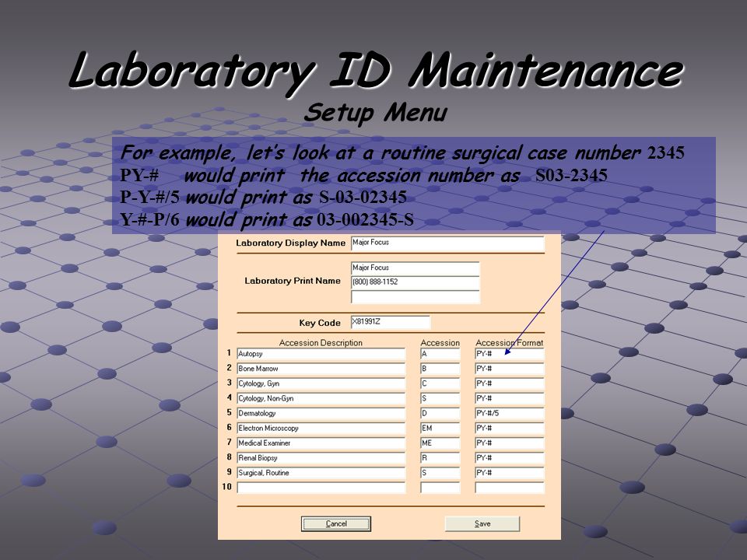
Task: Edit Cytology, Non-Gyn accession format field
Action: click(x=509, y=398)
